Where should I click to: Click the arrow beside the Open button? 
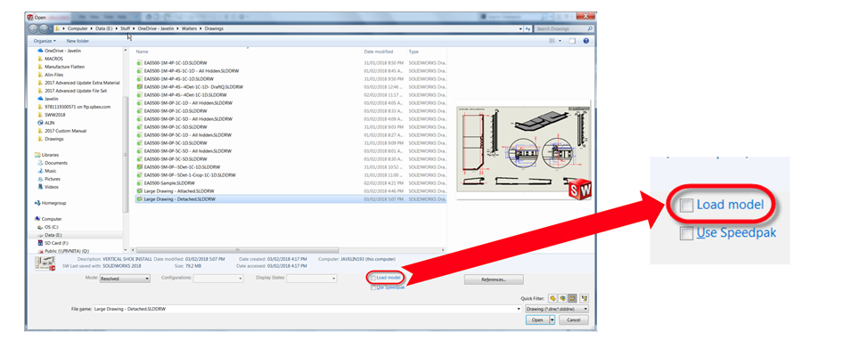pos(552,320)
